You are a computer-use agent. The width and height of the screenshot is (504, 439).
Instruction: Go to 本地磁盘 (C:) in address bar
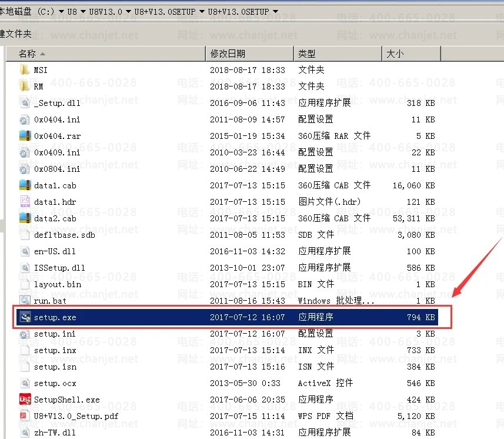tap(27, 12)
